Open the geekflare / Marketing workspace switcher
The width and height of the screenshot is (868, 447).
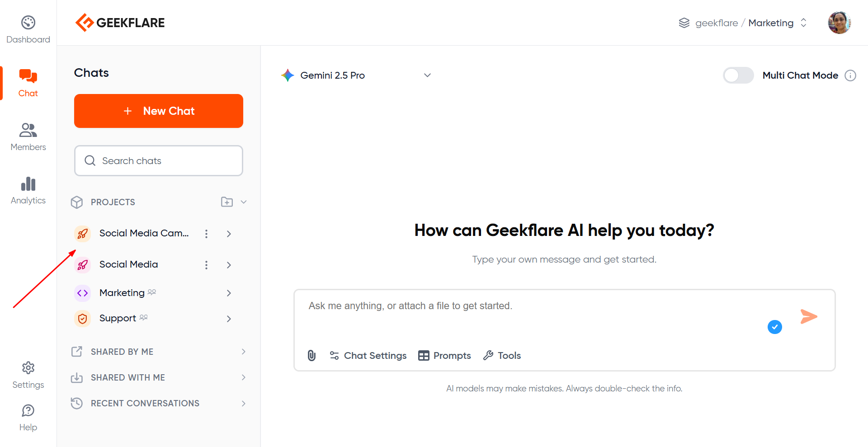coord(743,23)
